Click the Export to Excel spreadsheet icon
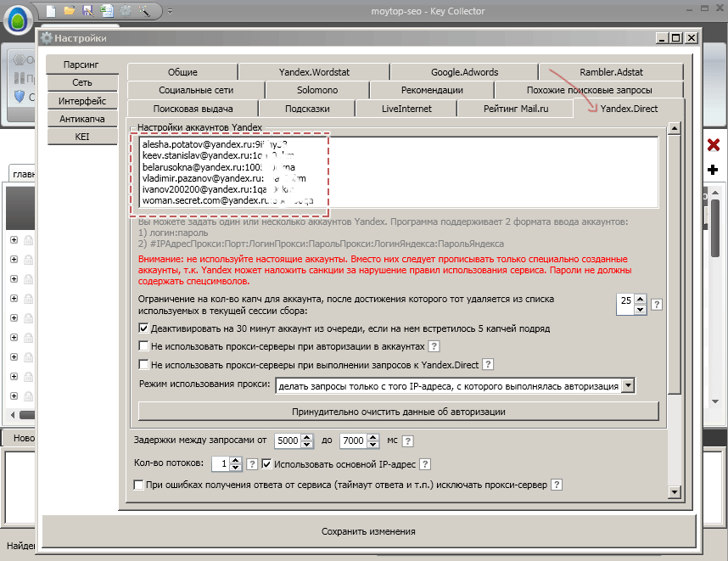The image size is (728, 561). (x=107, y=11)
